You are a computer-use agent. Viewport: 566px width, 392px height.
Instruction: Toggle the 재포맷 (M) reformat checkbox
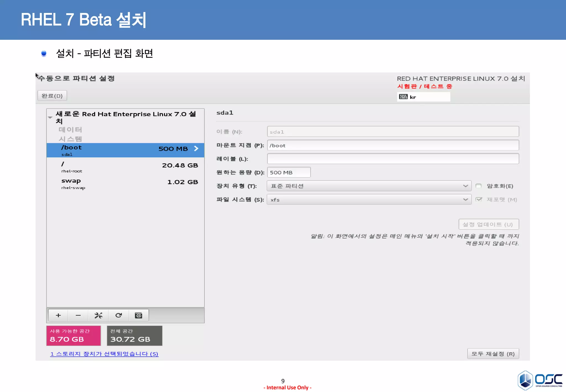pos(479,200)
